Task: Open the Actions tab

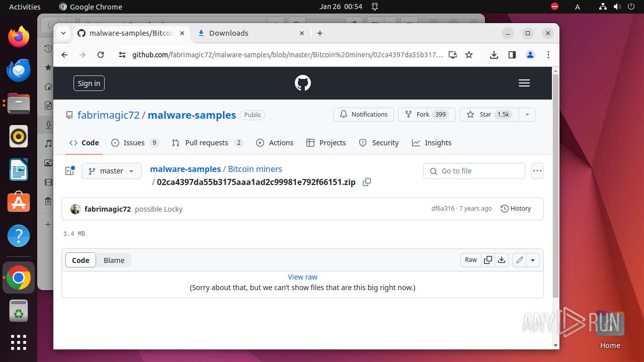Action: 275,143
